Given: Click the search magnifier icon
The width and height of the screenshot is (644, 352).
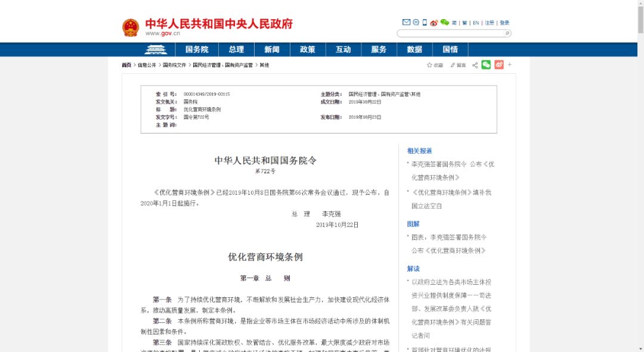Looking at the screenshot, I should 507,33.
